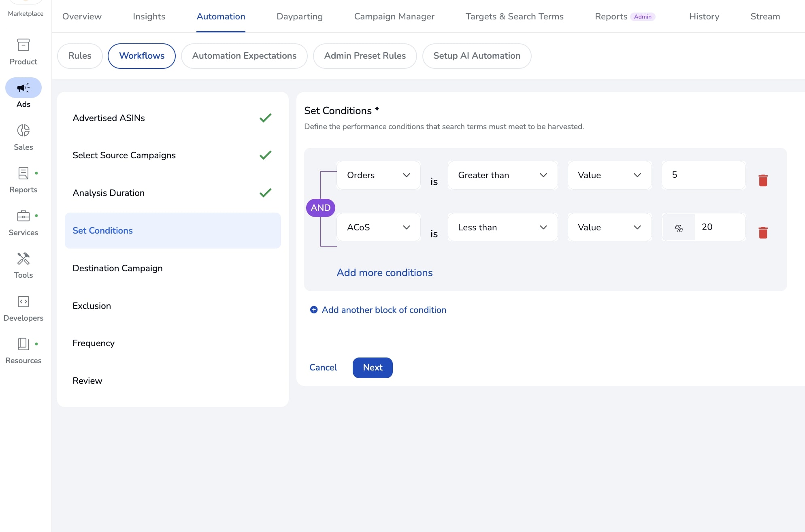Open the Campaign Manager tab
Viewport: 805px width, 532px height.
(394, 16)
